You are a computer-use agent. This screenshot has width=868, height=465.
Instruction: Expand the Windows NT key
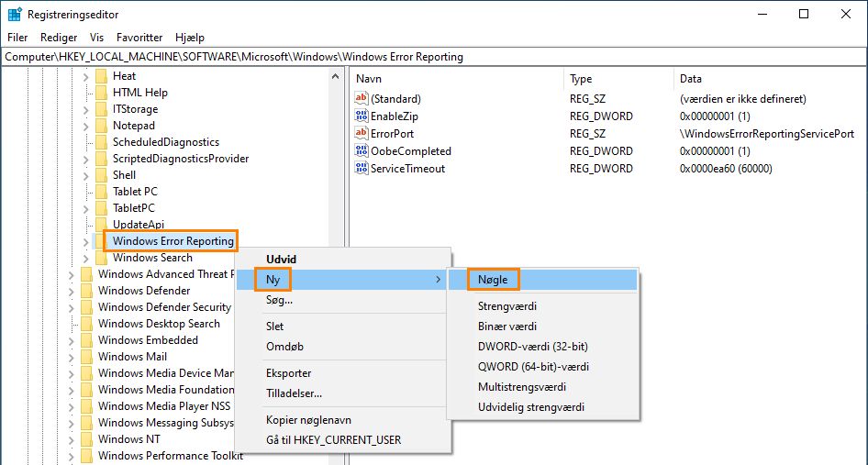pos(72,439)
